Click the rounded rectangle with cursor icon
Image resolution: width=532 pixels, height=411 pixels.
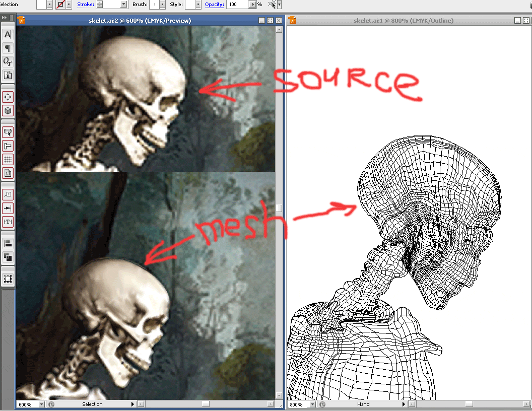8,132
